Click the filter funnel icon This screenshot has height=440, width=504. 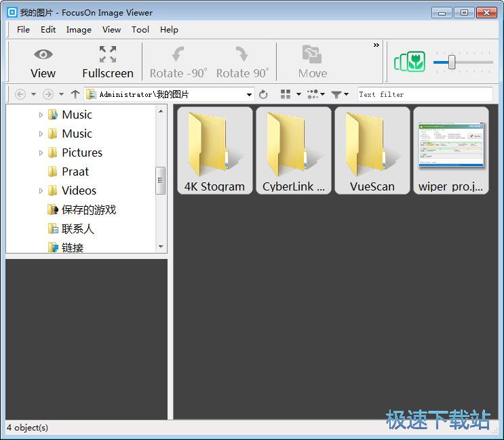point(336,94)
